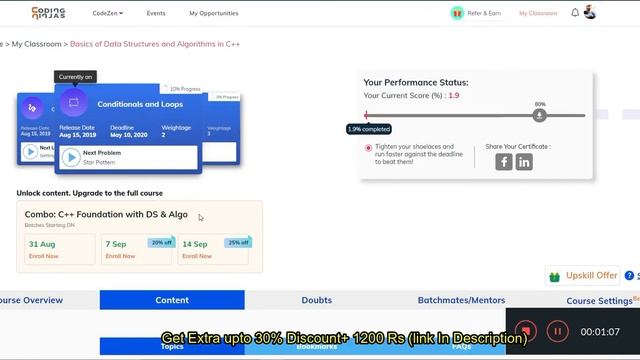This screenshot has width=640, height=360.
Task: Open the help question mark icon
Action: 629,276
